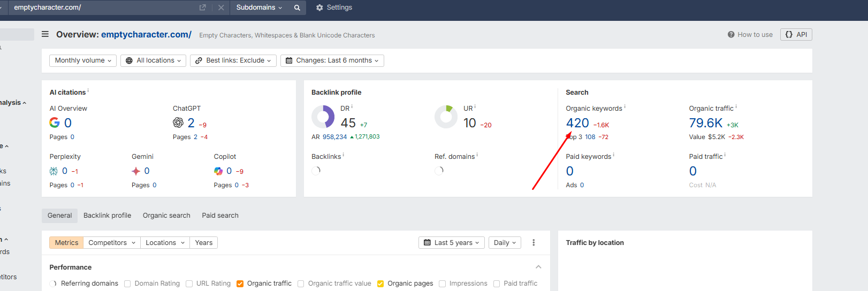Select the Metrics chart tab

(66, 242)
